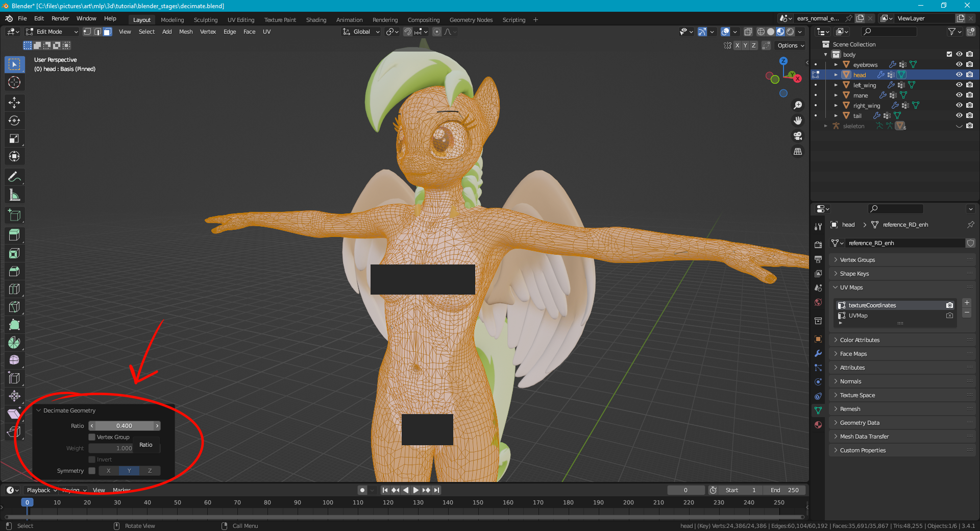Activate the Move tool

click(x=14, y=103)
